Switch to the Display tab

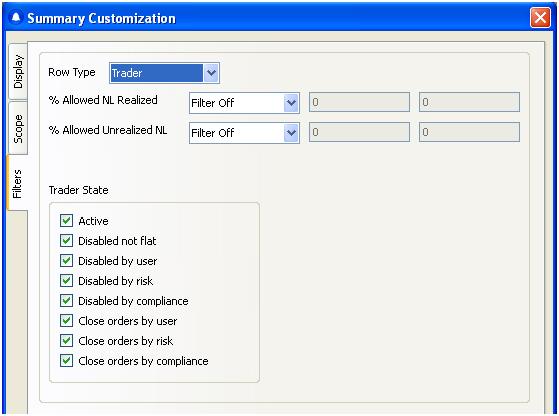point(18,72)
